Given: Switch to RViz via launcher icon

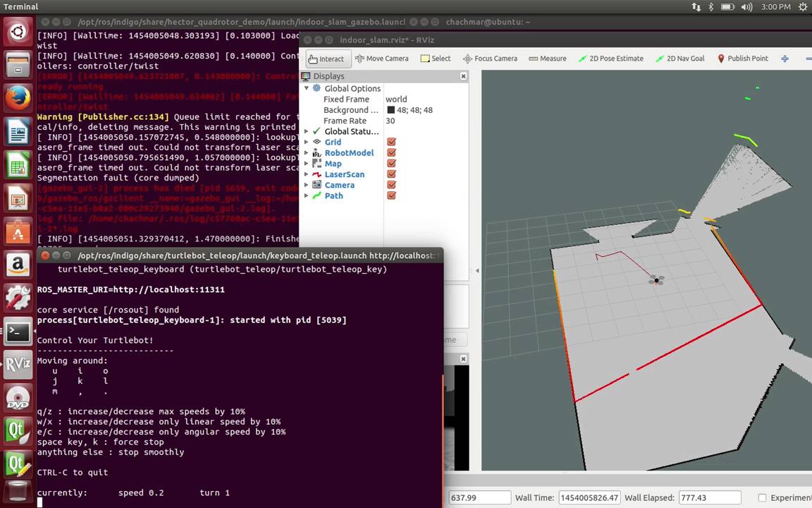Looking at the screenshot, I should [x=18, y=364].
